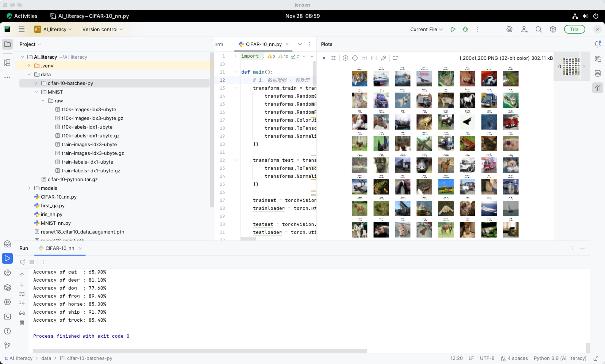The width and height of the screenshot is (605, 364).
Task: Open Activities overview
Action: click(22, 16)
